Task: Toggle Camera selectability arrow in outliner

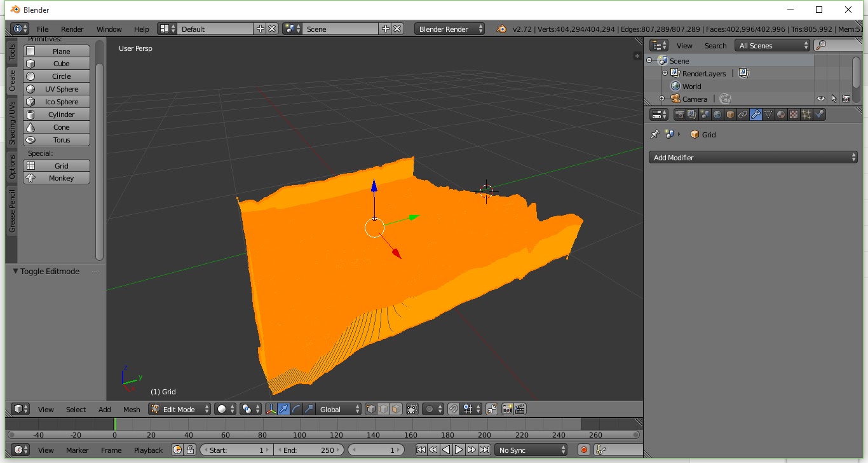Action: pyautogui.click(x=834, y=99)
